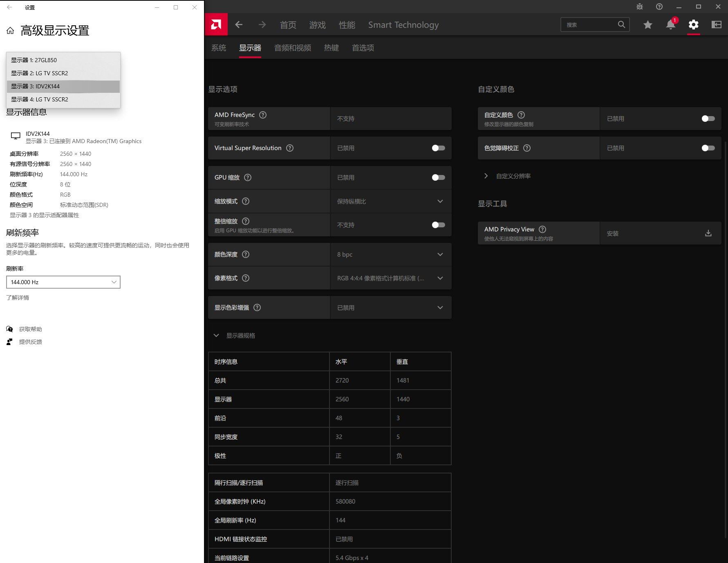Viewport: 728px width, 563px height.
Task: Click the AMD Privacy View download icon
Action: 708,233
